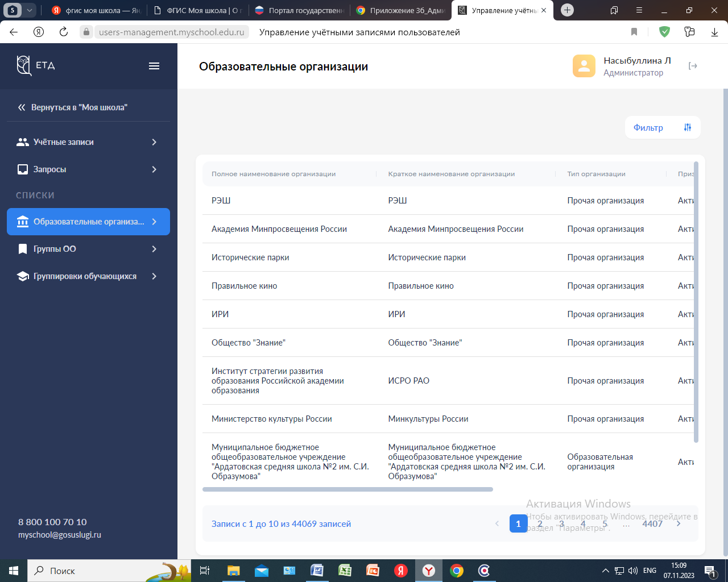Click the logout icon next to Администратор
728x582 pixels.
click(692, 66)
